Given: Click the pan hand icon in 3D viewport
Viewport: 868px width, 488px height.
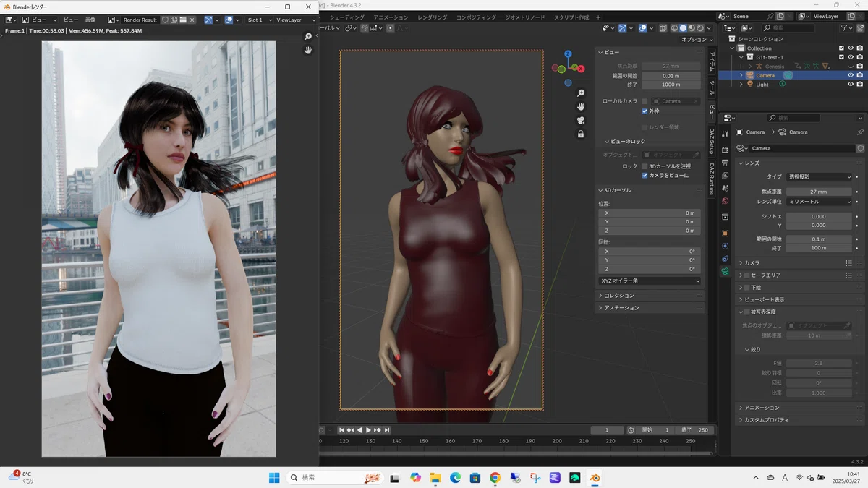Looking at the screenshot, I should coord(581,107).
